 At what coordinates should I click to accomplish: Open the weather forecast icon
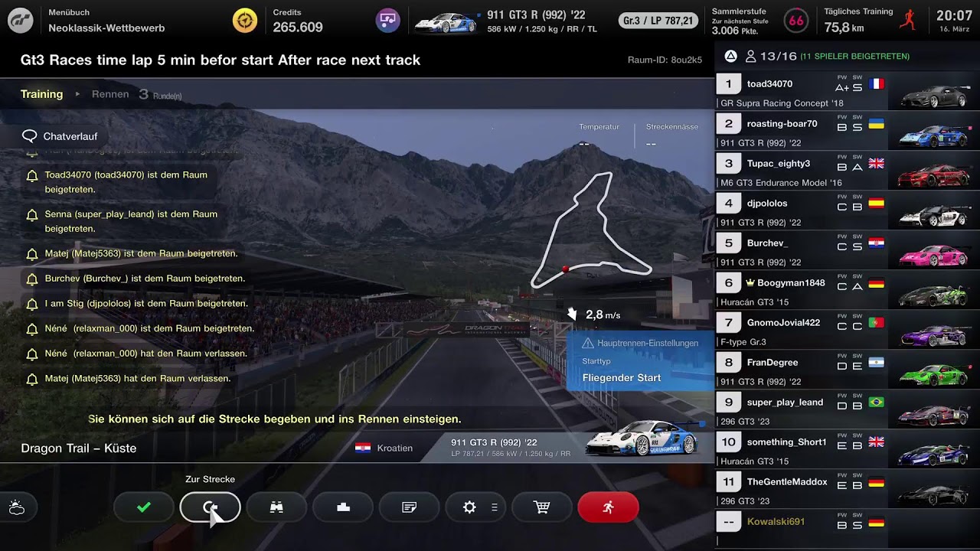point(17,507)
